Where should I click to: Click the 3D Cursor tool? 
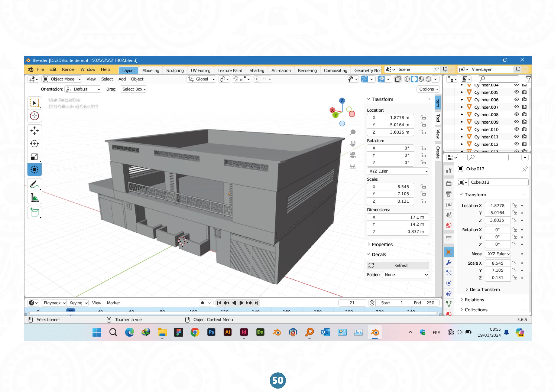pyautogui.click(x=34, y=116)
